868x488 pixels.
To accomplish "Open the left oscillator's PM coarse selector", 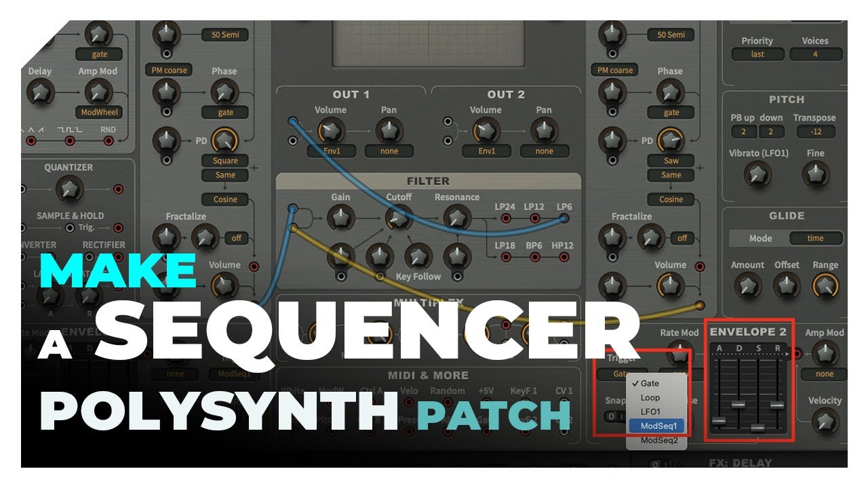I will pyautogui.click(x=170, y=70).
